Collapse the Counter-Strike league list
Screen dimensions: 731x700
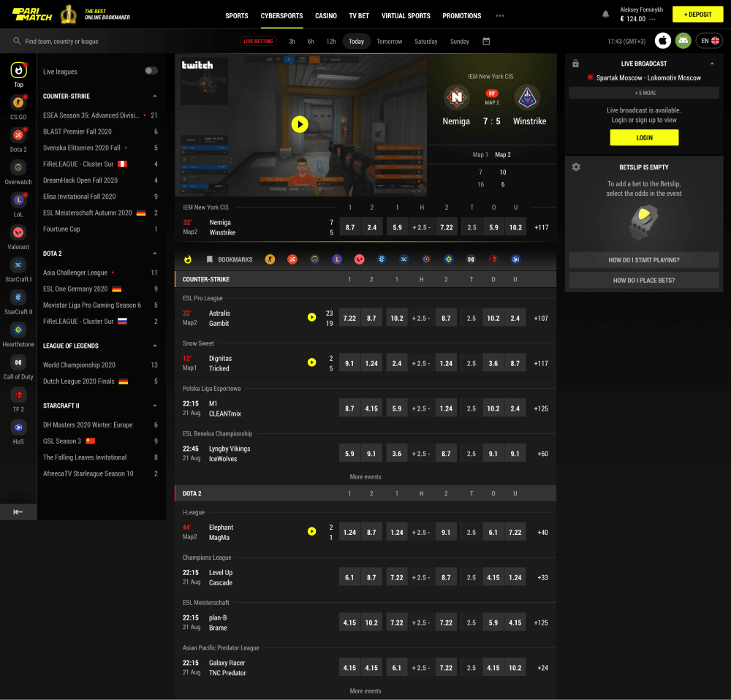[155, 96]
